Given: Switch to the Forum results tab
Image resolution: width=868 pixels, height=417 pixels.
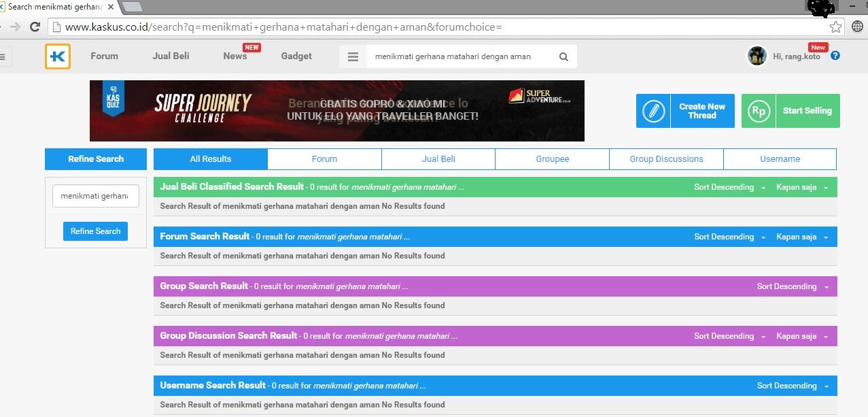Looking at the screenshot, I should tap(324, 159).
